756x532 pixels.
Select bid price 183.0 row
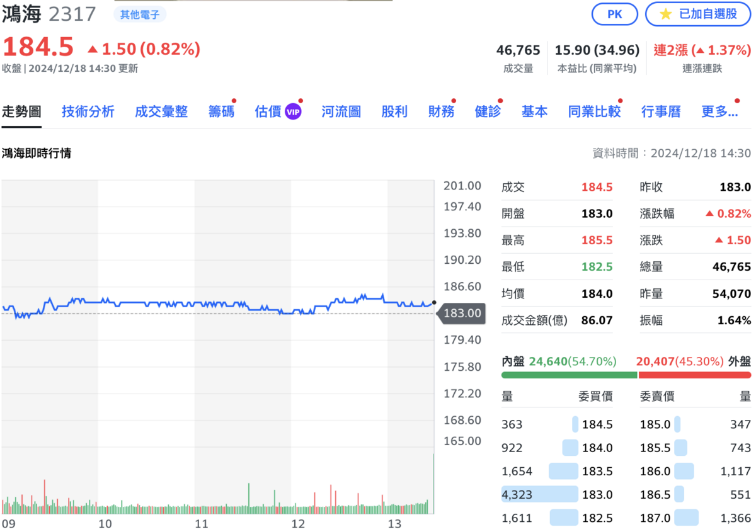coord(557,494)
